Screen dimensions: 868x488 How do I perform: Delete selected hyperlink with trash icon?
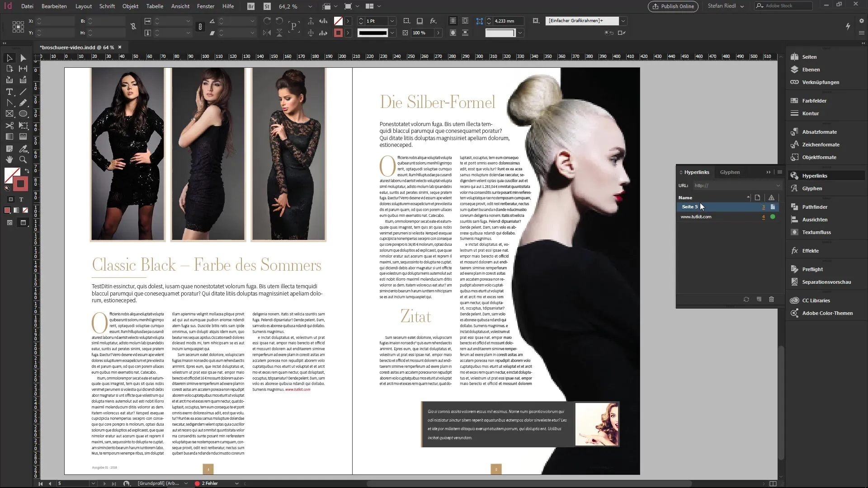point(772,299)
